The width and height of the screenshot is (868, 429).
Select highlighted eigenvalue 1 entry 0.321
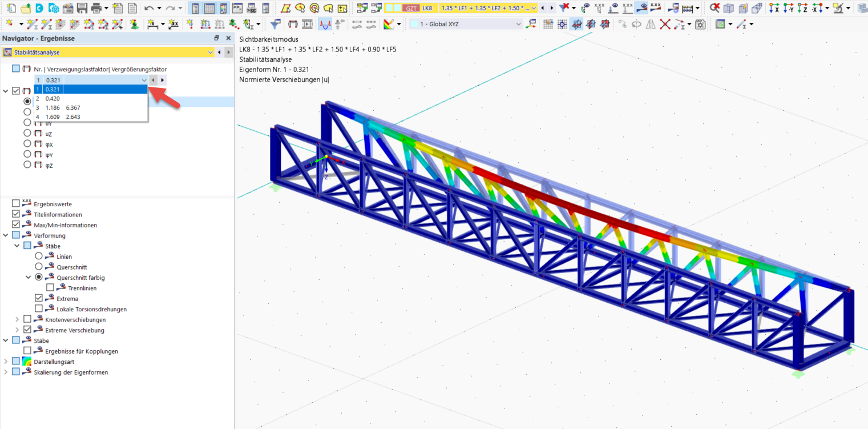91,89
